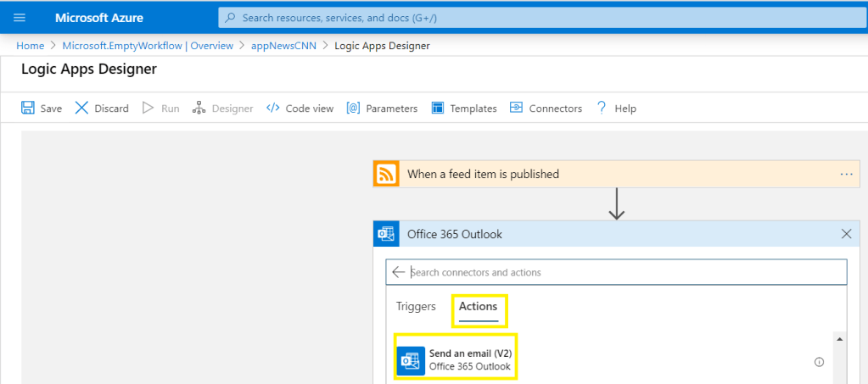Choose the Send an email (V2) action

[470, 360]
